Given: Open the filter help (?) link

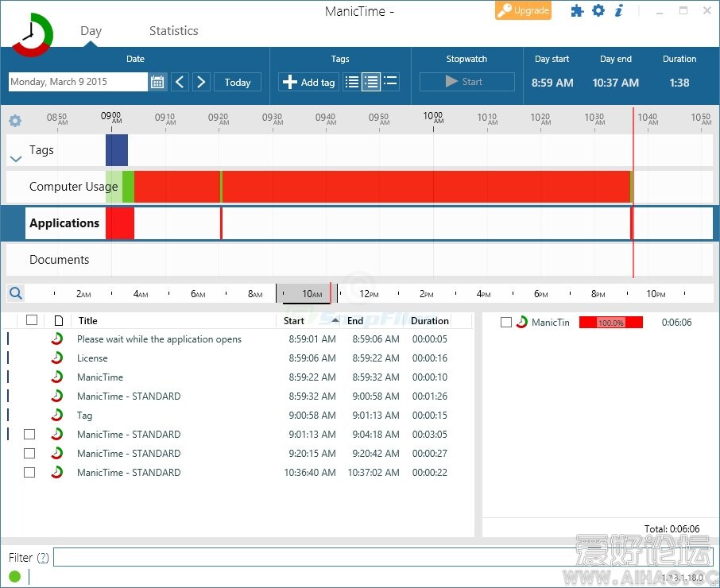Looking at the screenshot, I should point(43,557).
